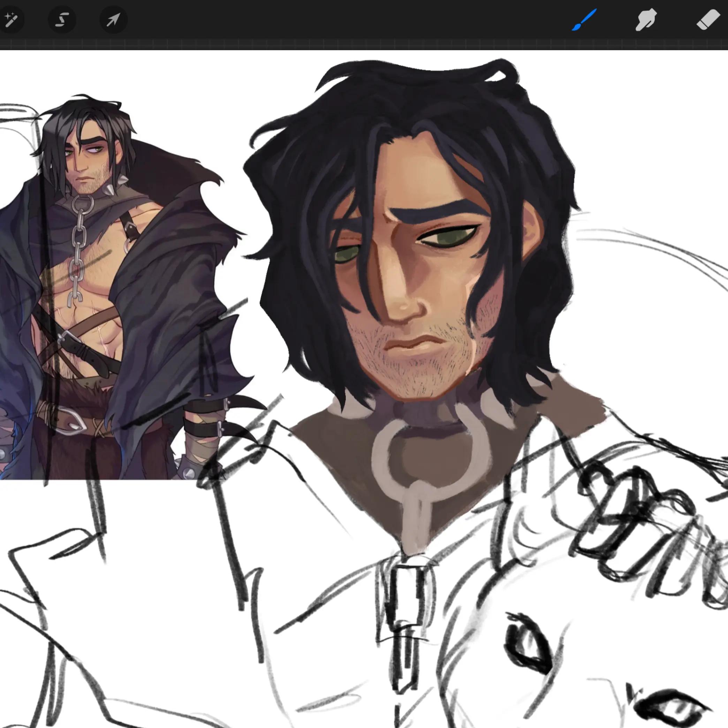The width and height of the screenshot is (728, 728).
Task: Select the Smudge tool
Action: [x=646, y=20]
